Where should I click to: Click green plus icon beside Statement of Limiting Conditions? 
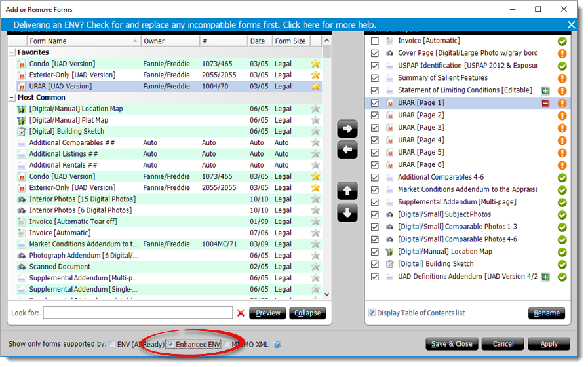(545, 90)
